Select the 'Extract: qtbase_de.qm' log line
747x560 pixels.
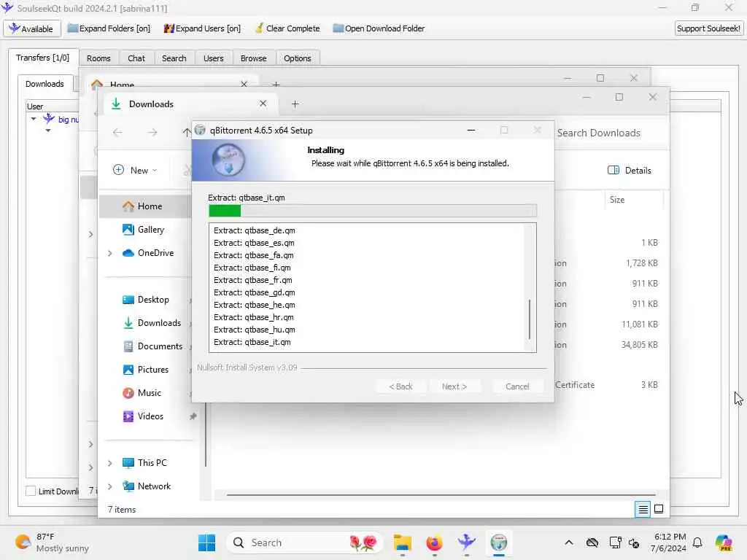pos(254,230)
